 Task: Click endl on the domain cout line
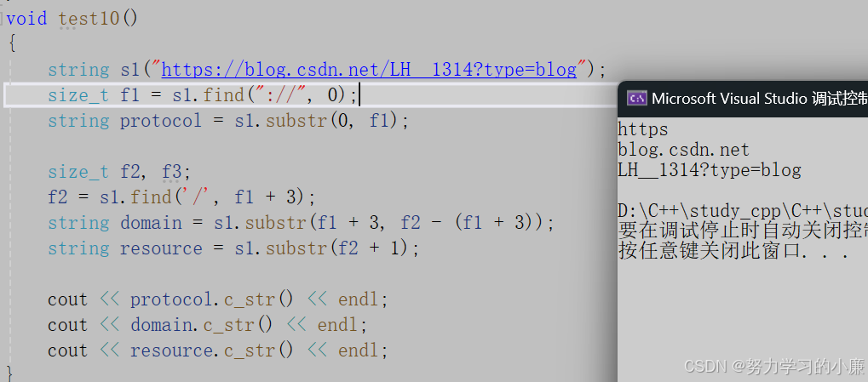tap(337, 325)
